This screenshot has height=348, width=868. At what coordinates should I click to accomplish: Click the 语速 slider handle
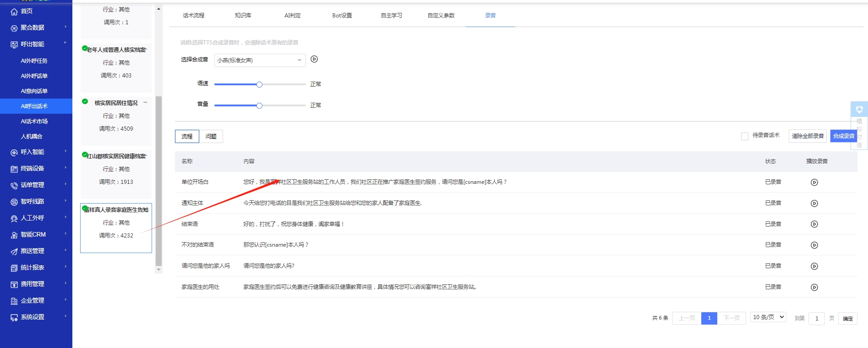259,84
